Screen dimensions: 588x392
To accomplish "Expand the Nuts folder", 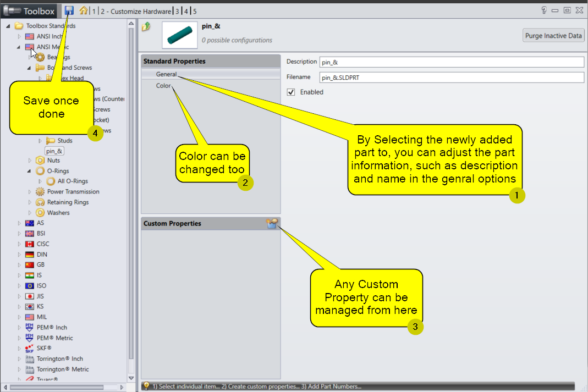I will (x=30, y=161).
